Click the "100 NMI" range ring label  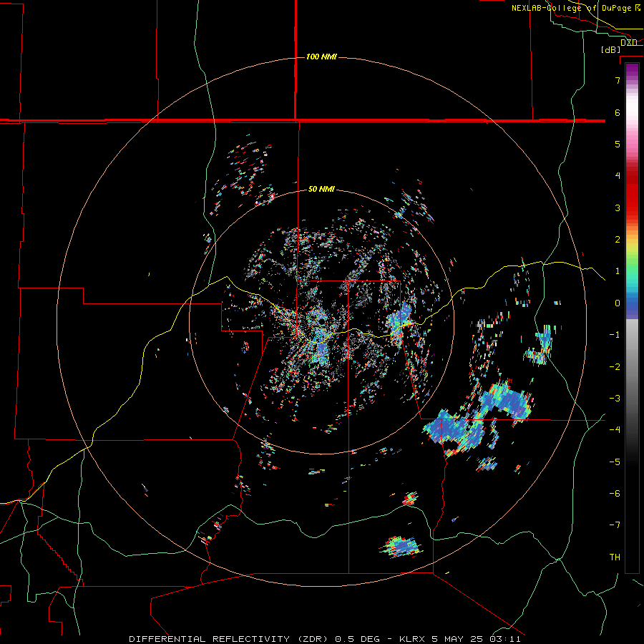click(x=321, y=57)
